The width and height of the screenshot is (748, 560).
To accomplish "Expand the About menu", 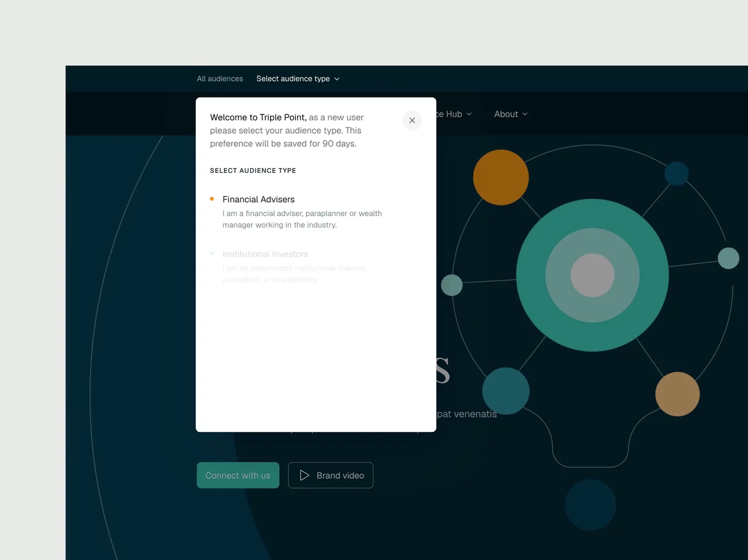I will [511, 114].
